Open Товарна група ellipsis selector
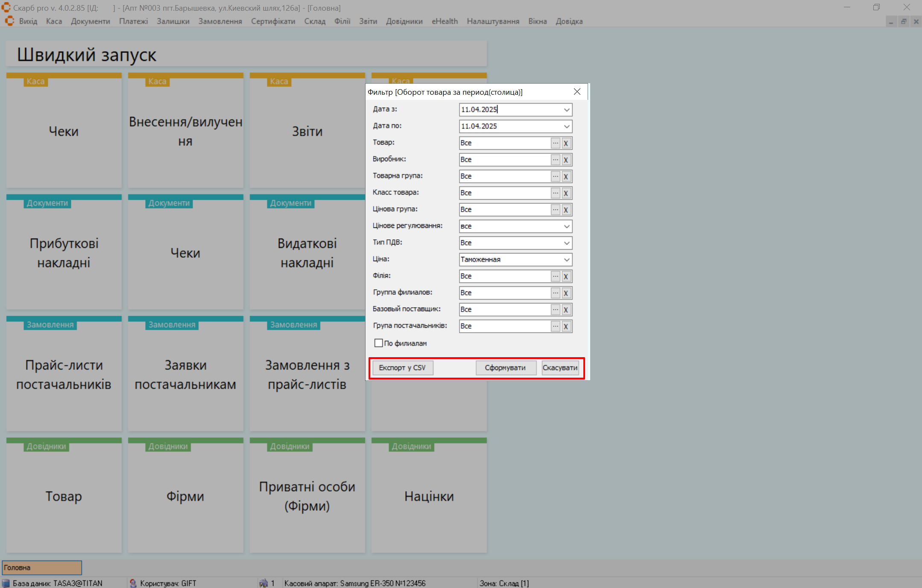Image resolution: width=922 pixels, height=588 pixels. 555,176
